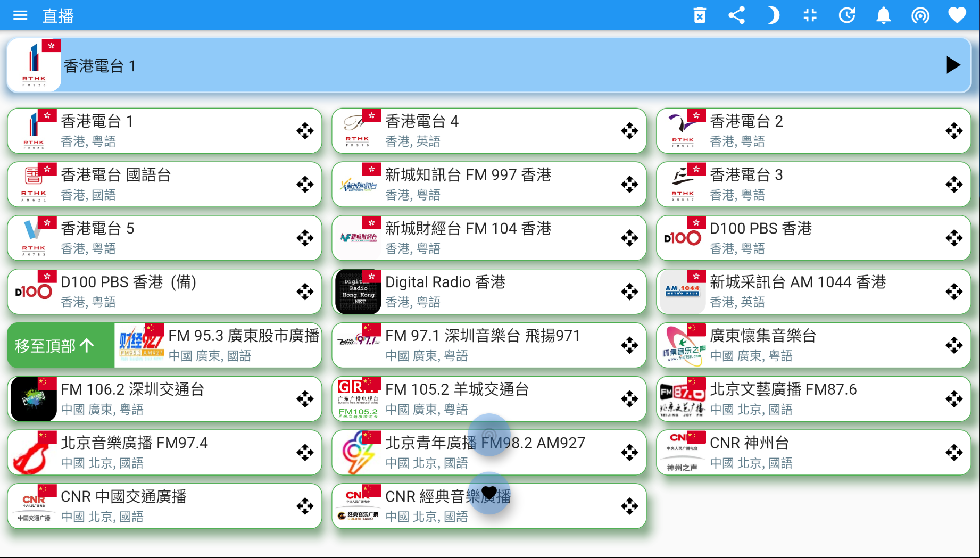Select station Digital Radio 香港

489,292
